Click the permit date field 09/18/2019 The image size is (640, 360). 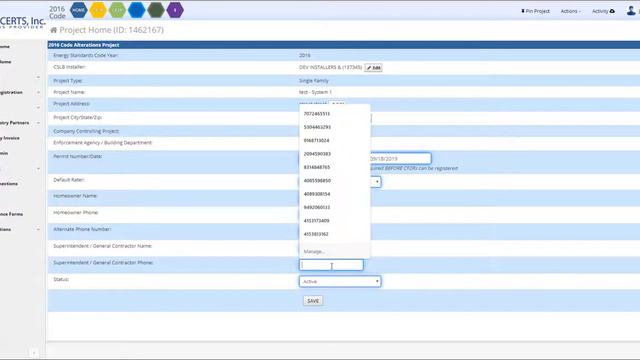click(x=400, y=158)
